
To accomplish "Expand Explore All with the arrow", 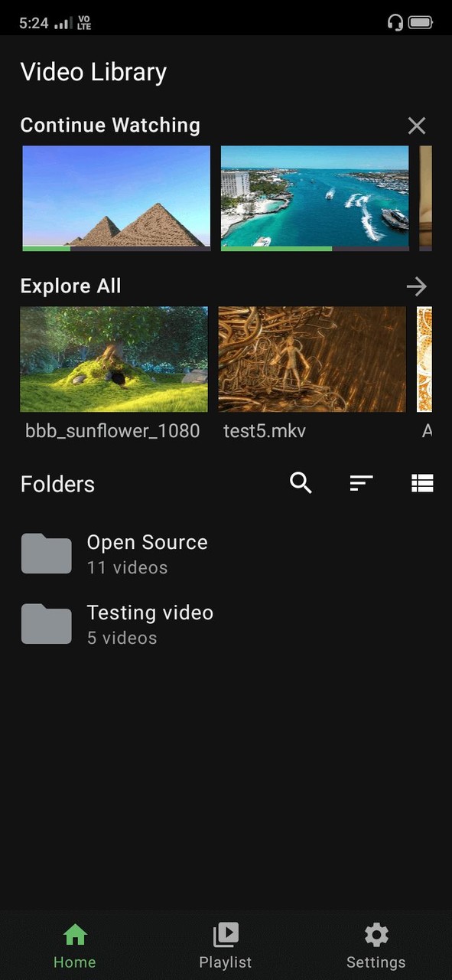I will point(417,286).
